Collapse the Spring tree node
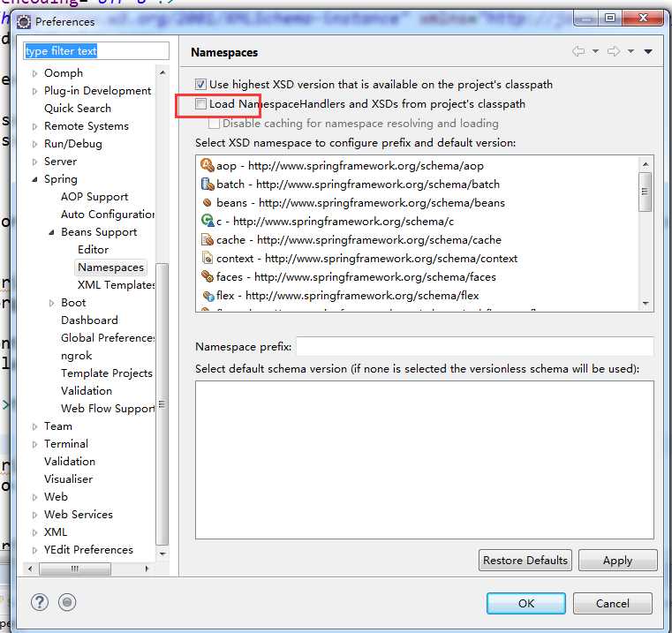Viewport: 672px width, 633px height. pyautogui.click(x=34, y=179)
